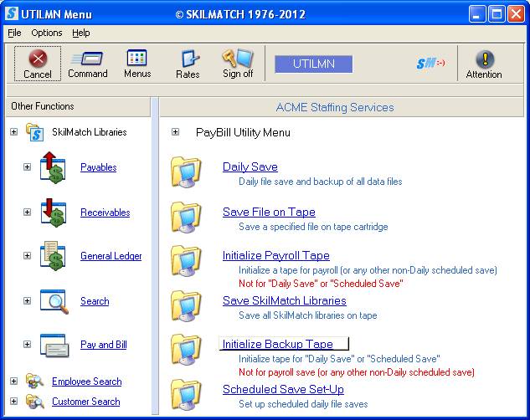Open the Initialize Payroll Tape link
530x420 pixels.
pos(275,255)
